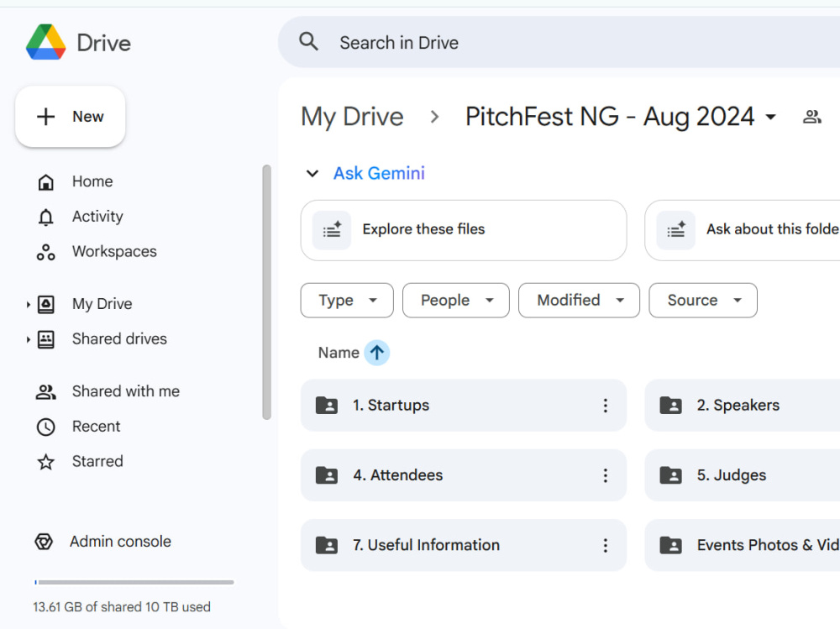This screenshot has height=629, width=840.
Task: Click the folder icon of 1. Startups
Action: click(x=327, y=406)
